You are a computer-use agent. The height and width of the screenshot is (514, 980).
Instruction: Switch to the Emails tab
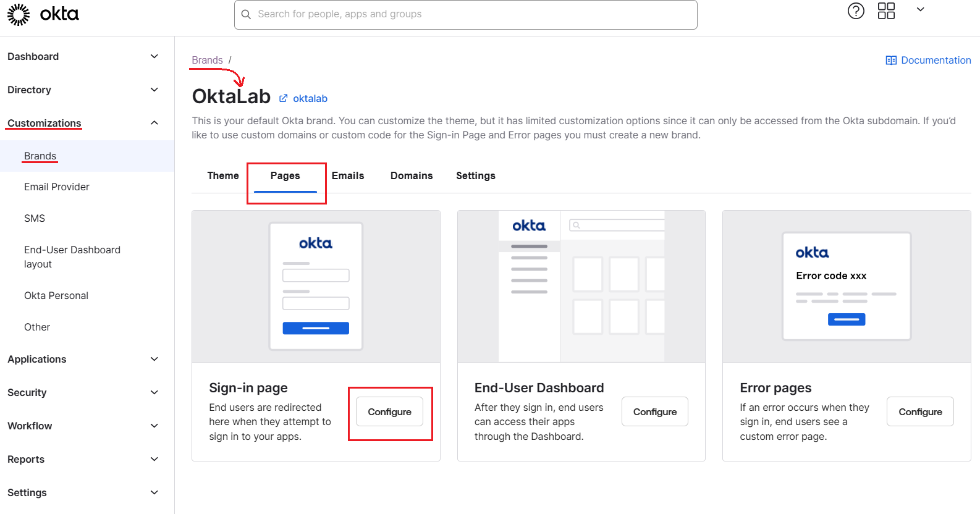(348, 176)
